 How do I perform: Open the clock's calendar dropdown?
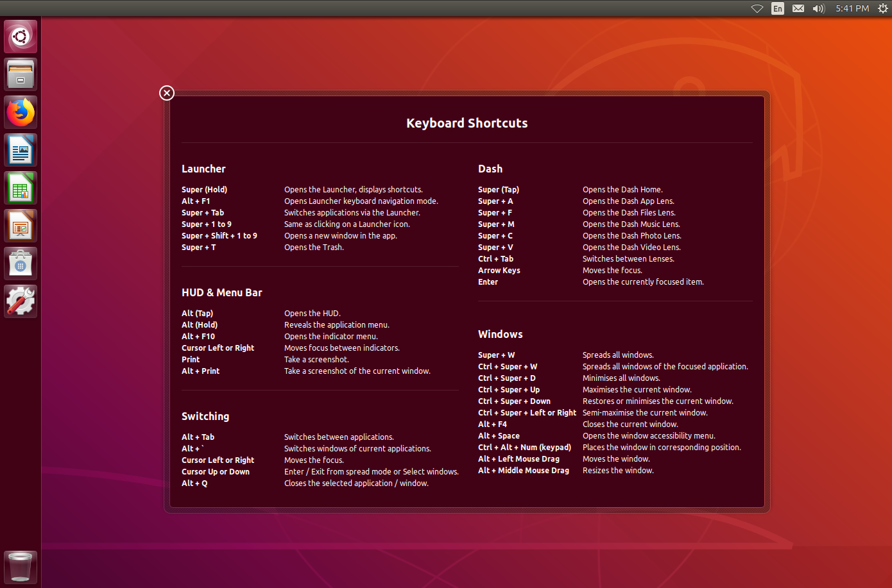pos(852,8)
